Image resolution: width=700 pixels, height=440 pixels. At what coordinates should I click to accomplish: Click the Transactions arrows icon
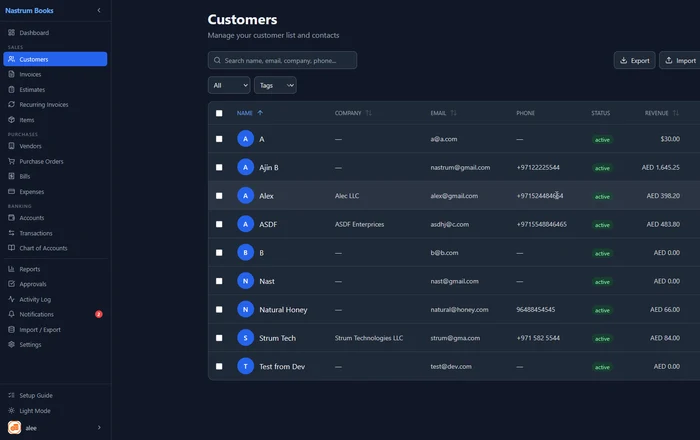click(12, 233)
